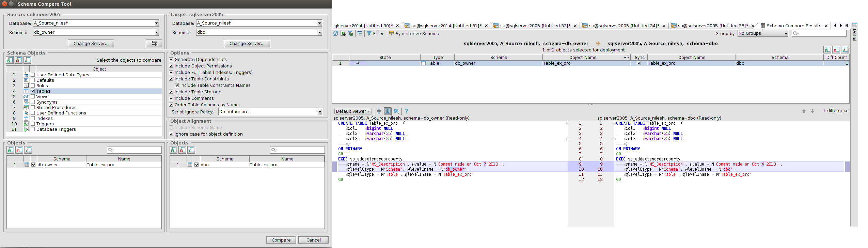This screenshot has width=868, height=248.
Task: Click invert-selection icon in Schema Objects panel
Action: point(28,60)
